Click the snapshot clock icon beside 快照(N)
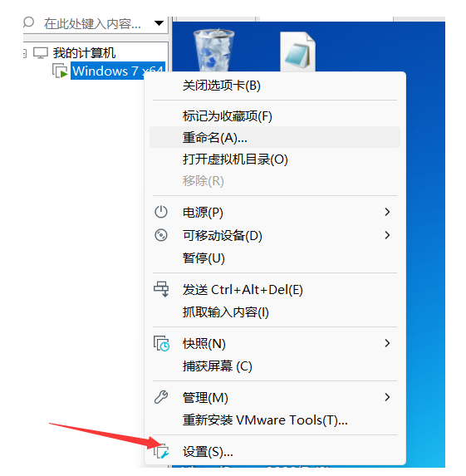 (161, 344)
